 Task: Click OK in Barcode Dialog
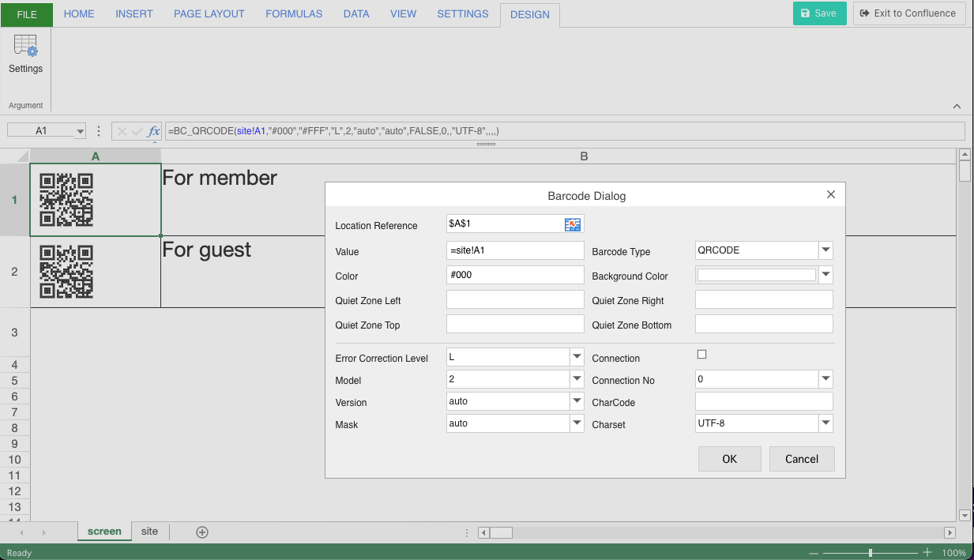tap(730, 459)
